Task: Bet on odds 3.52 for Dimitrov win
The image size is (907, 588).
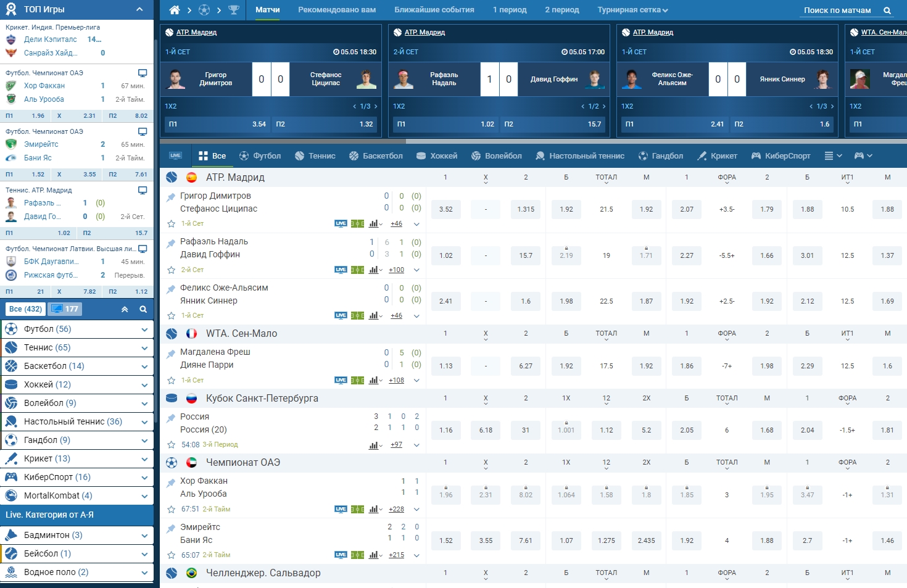Action: pos(445,209)
